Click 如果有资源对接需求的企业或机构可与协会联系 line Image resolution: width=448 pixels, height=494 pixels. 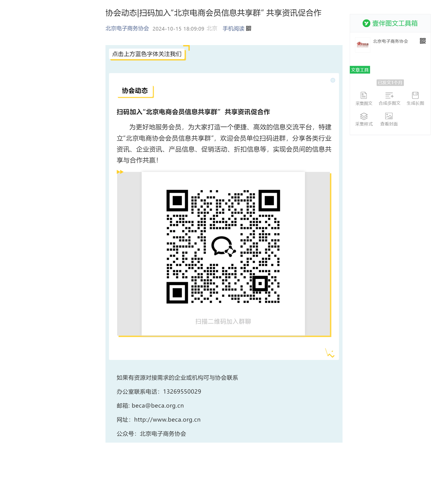177,378
